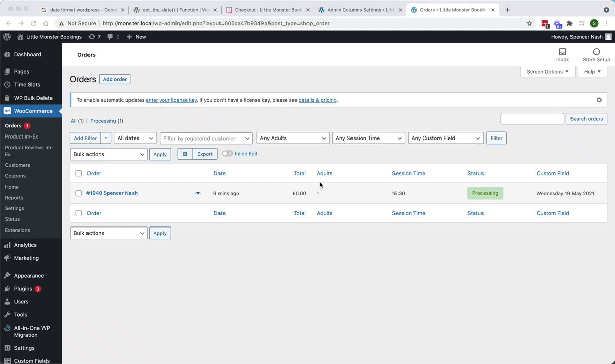Screen dimensions: 615x364
Task: Open the Store Setup panel
Action: (596, 55)
